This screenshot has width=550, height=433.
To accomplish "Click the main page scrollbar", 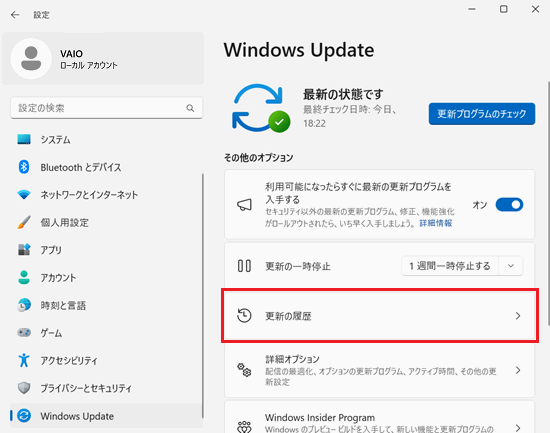I will click(x=549, y=204).
